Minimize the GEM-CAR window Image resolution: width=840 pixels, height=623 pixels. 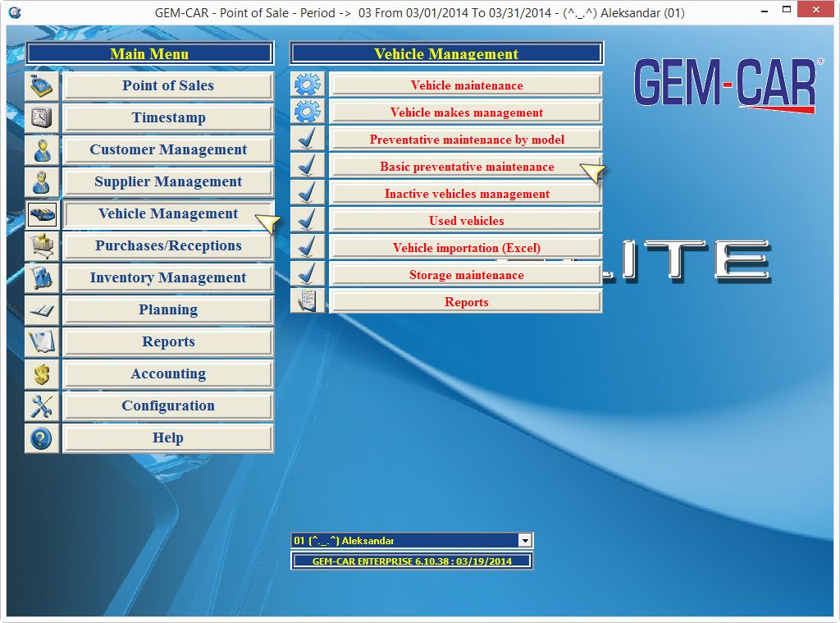pyautogui.click(x=765, y=11)
